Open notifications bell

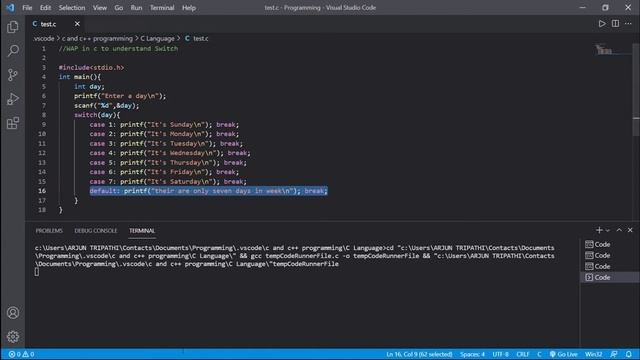pos(629,354)
